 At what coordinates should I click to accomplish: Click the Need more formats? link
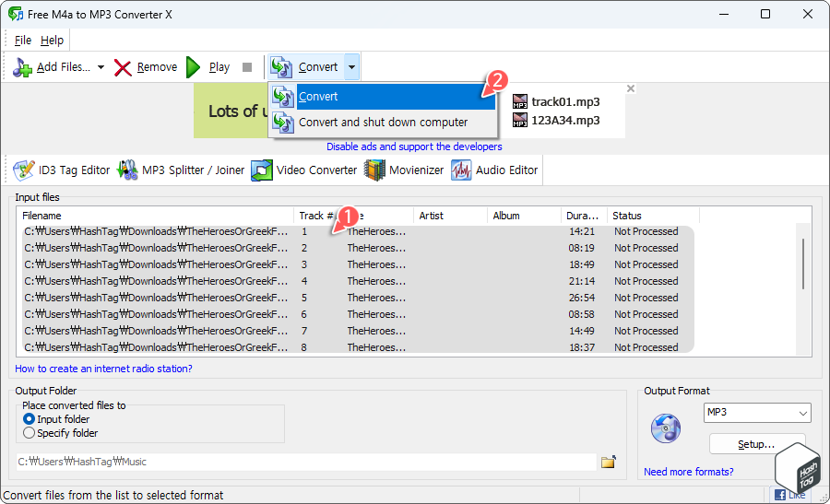[689, 472]
